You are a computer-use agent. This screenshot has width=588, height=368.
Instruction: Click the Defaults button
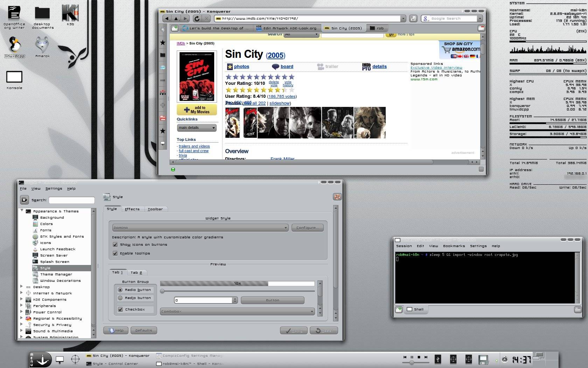point(143,330)
